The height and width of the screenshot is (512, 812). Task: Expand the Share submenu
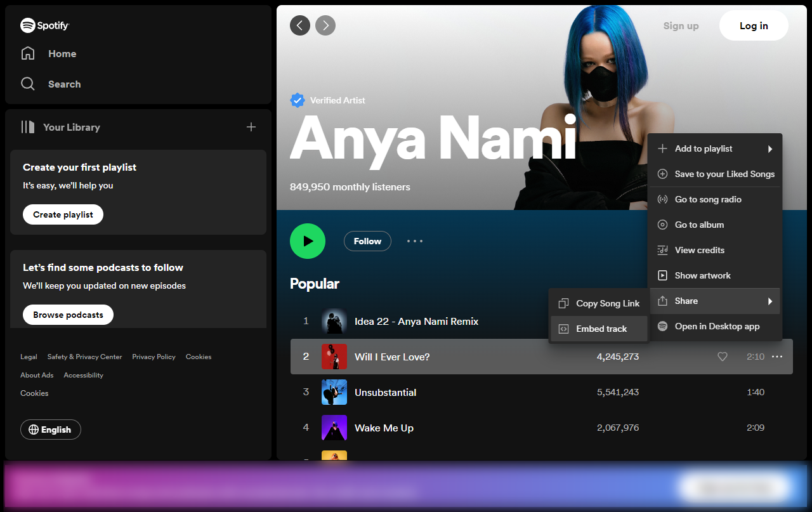(x=716, y=301)
